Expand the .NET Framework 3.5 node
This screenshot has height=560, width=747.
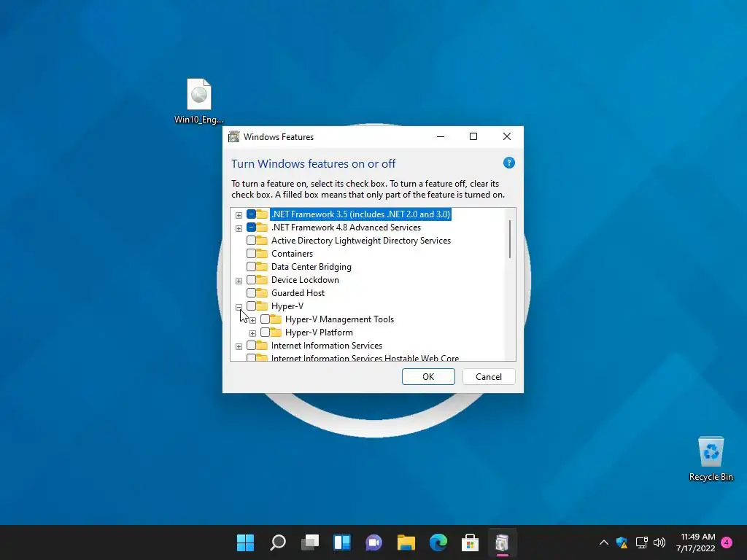tap(239, 215)
